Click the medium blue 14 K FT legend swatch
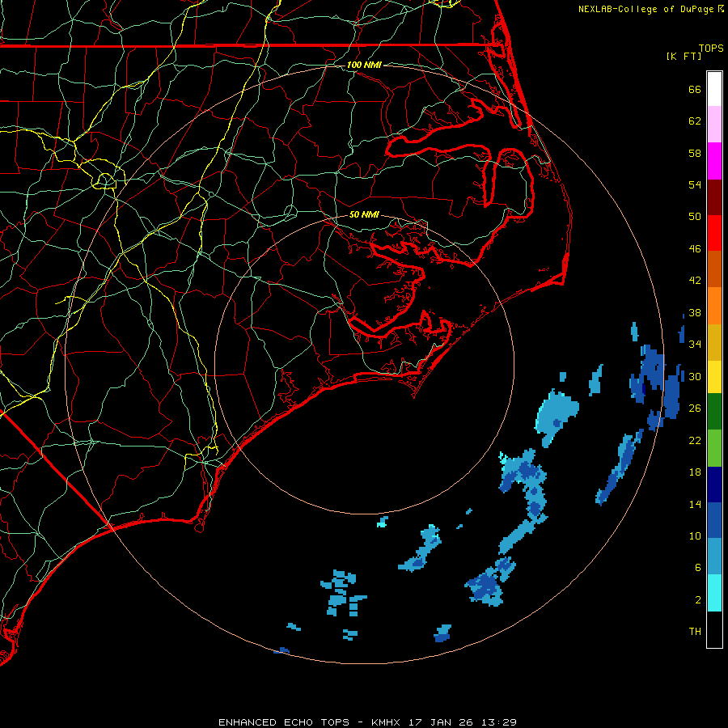 (714, 520)
